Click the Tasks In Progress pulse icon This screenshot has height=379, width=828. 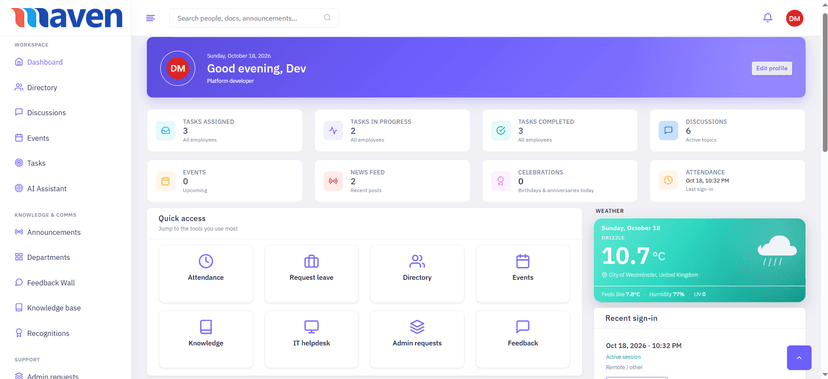[333, 130]
